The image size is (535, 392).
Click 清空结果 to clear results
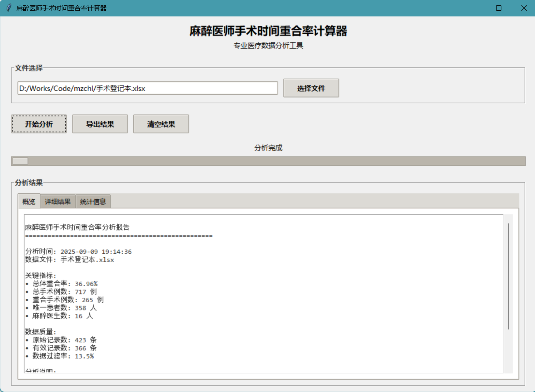pyautogui.click(x=161, y=124)
